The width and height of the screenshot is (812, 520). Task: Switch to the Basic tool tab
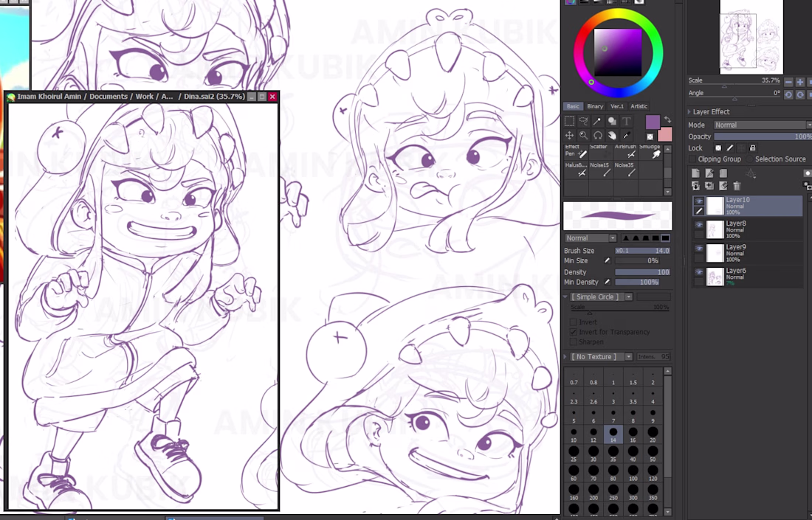click(x=574, y=106)
